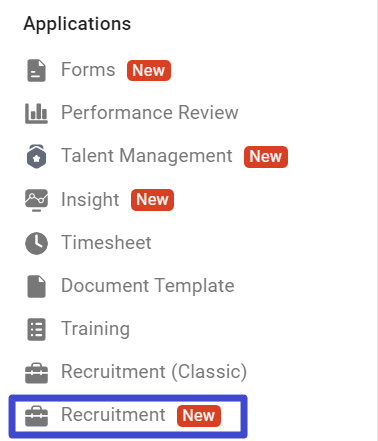
Task: Select Training from Applications list
Action: tap(95, 329)
